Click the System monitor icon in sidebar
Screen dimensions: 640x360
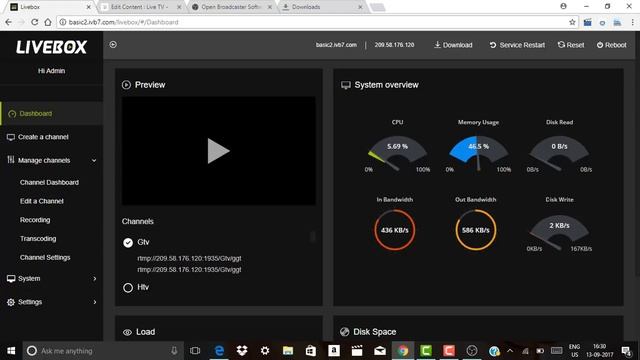11,279
